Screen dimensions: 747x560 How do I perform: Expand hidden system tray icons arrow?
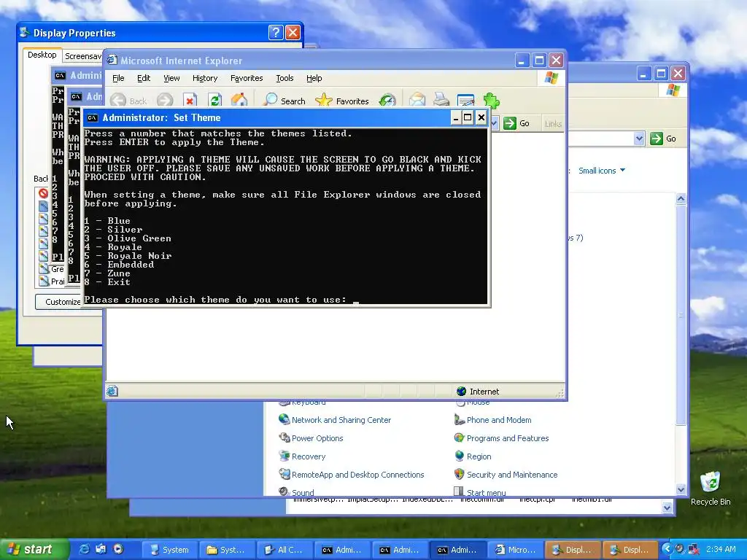[x=667, y=549]
